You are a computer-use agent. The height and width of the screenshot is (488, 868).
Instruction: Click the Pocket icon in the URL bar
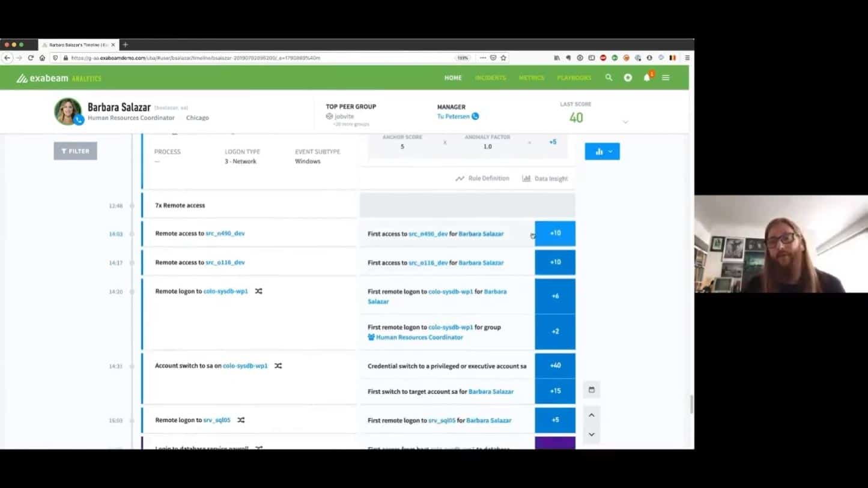493,58
